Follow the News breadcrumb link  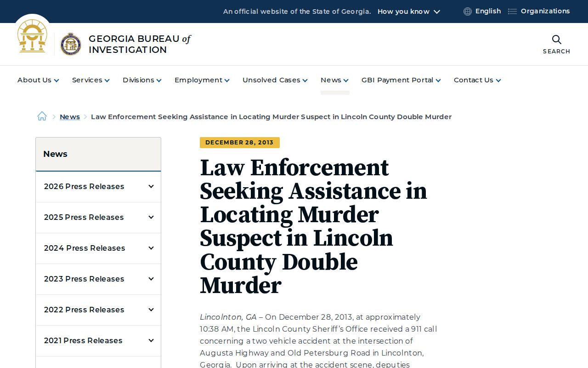tap(70, 117)
